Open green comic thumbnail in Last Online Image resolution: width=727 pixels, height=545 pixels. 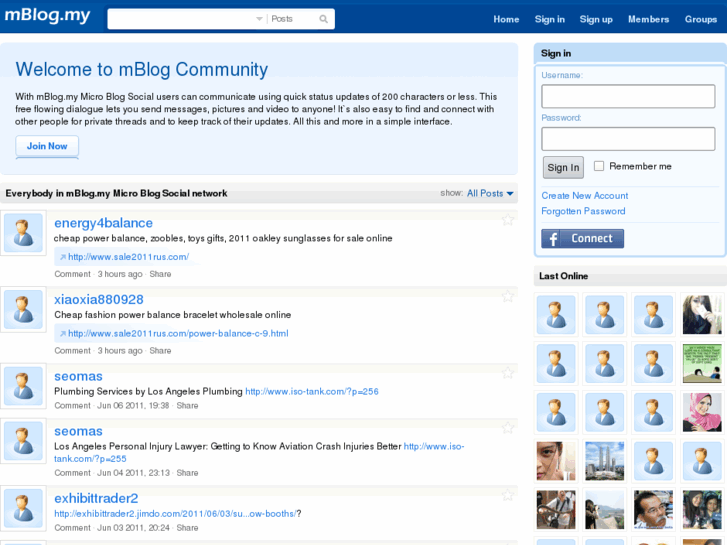(702, 363)
